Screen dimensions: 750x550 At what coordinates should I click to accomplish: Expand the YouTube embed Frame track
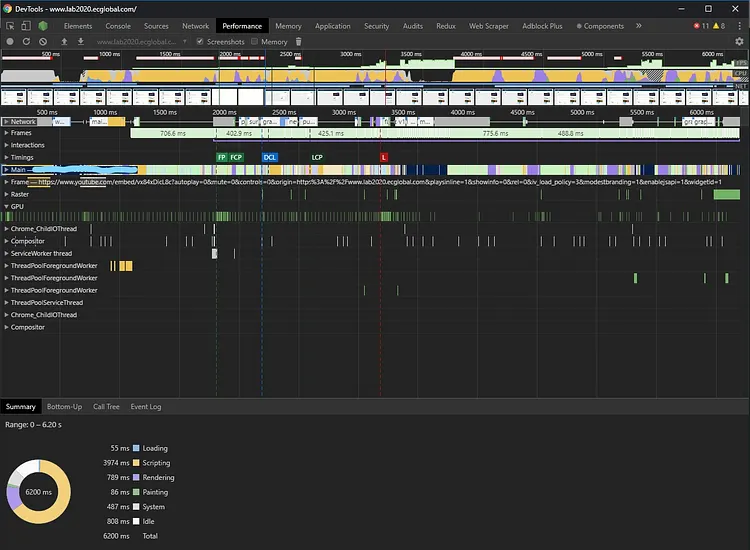click(6, 182)
